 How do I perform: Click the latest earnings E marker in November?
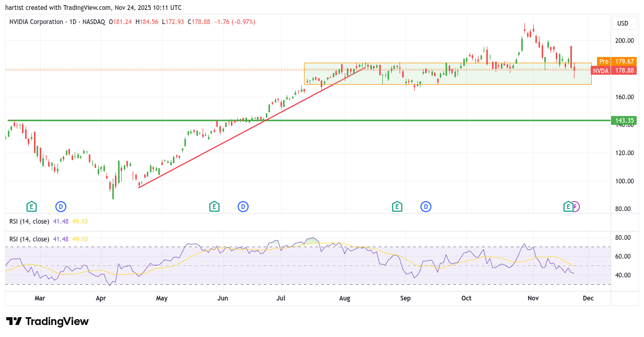coord(568,206)
